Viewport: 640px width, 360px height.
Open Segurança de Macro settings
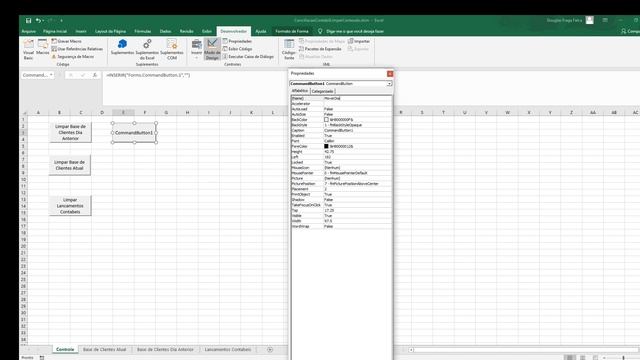[x=73, y=57]
